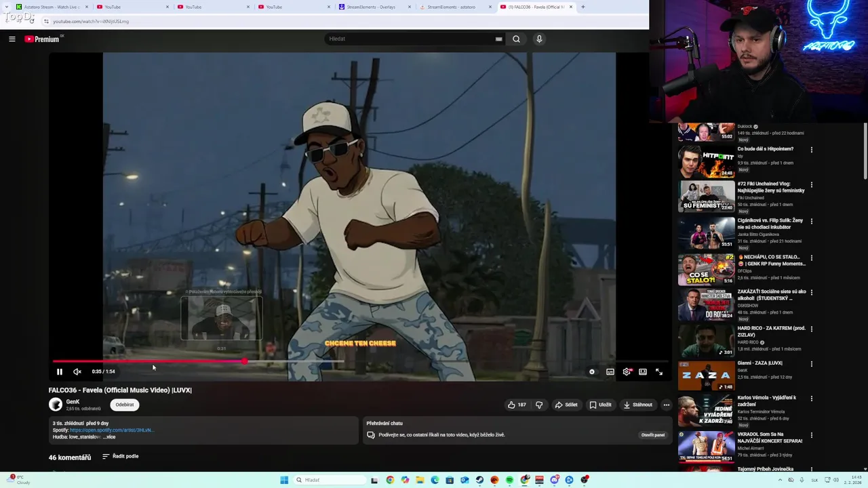Open a new browser tab
The width and height of the screenshot is (868, 488).
tap(583, 7)
